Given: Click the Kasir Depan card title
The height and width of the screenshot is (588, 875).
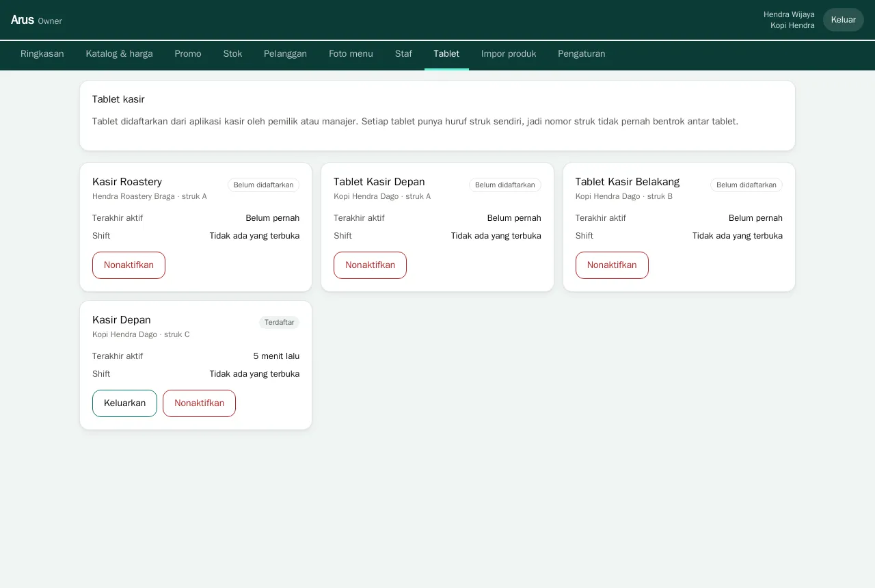Looking at the screenshot, I should 122,320.
